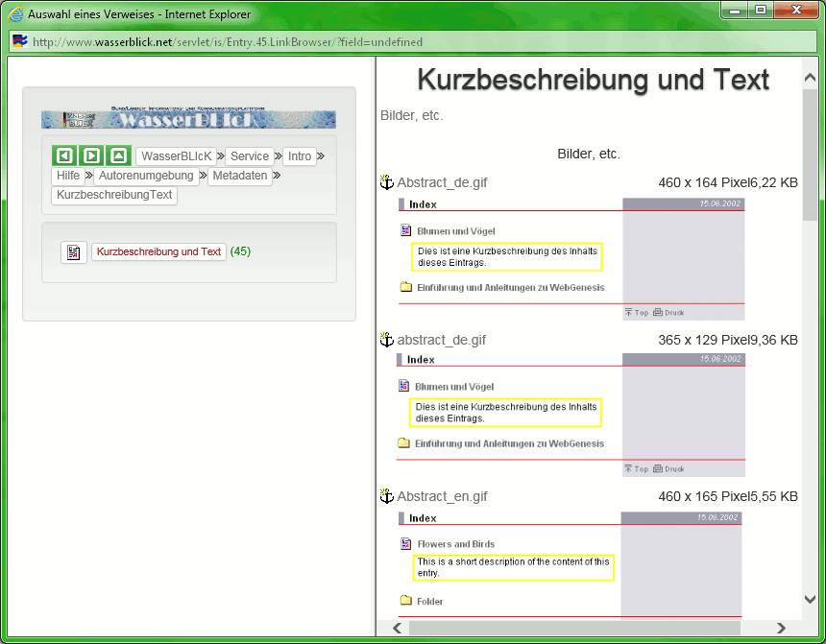Click the vertical scrollbar down arrow
This screenshot has width=826, height=644.
point(810,599)
